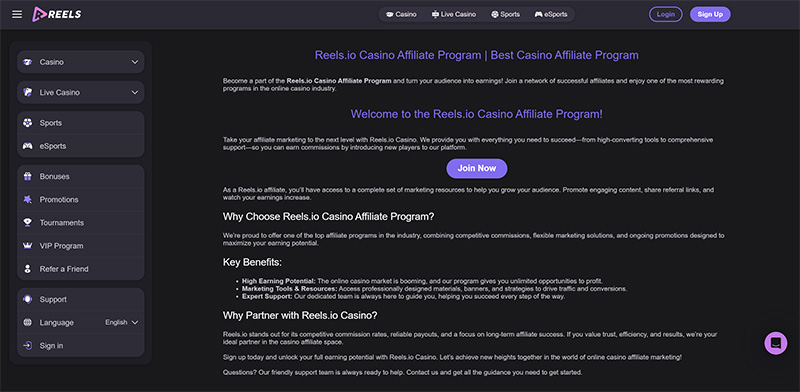Viewport: 800px width, 392px height.
Task: Open Refer a Friend in the sidebar
Action: coord(81,269)
